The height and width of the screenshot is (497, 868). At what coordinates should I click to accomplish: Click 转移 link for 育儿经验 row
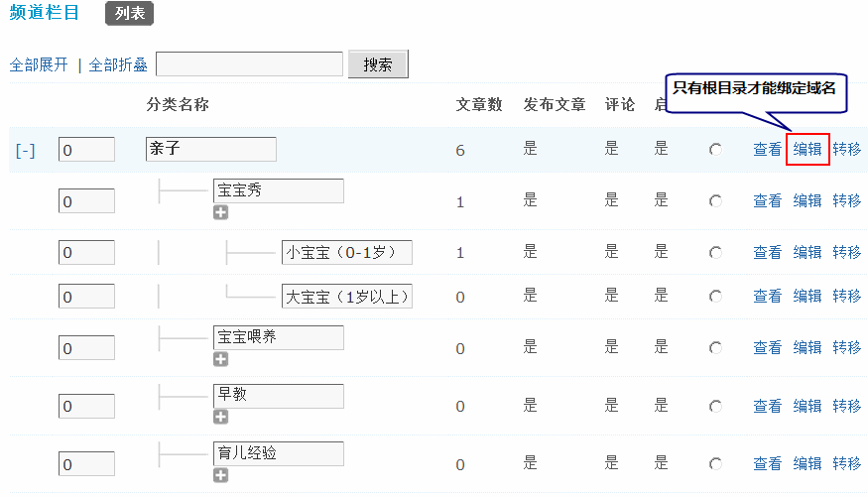click(x=846, y=464)
